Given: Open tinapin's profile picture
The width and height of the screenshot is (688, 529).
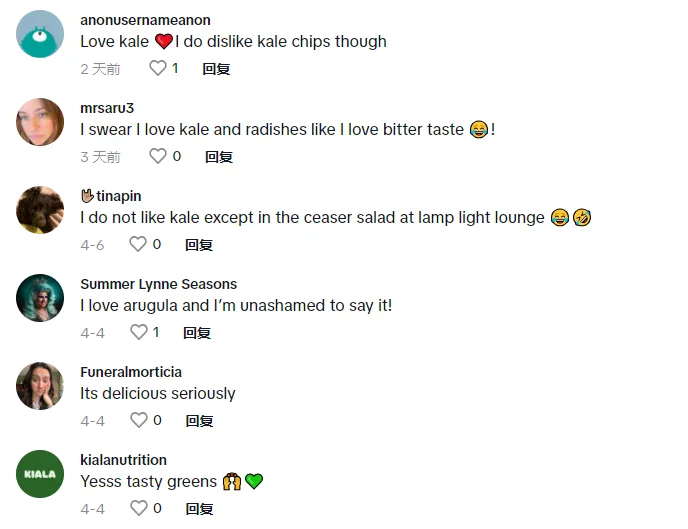Looking at the screenshot, I should click(40, 210).
